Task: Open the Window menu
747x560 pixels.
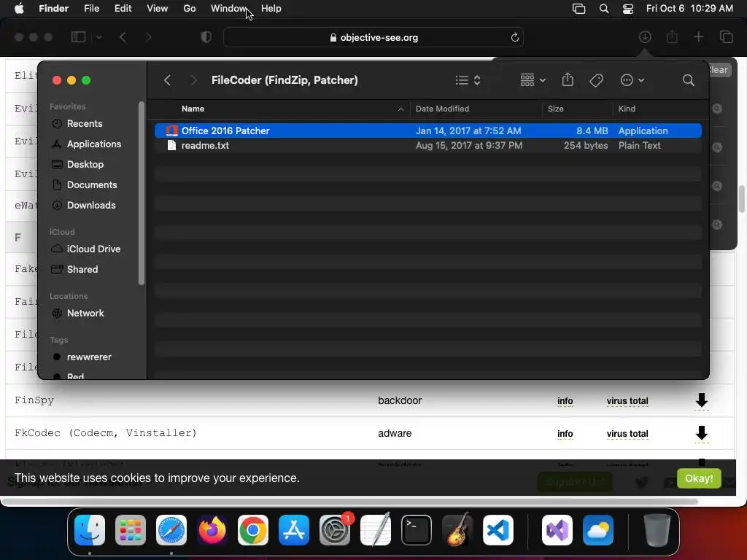Action: pos(229,9)
